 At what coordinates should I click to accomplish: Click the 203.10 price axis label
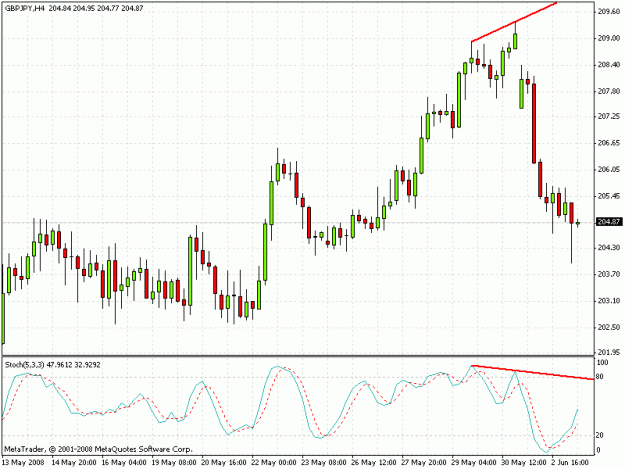pos(609,301)
